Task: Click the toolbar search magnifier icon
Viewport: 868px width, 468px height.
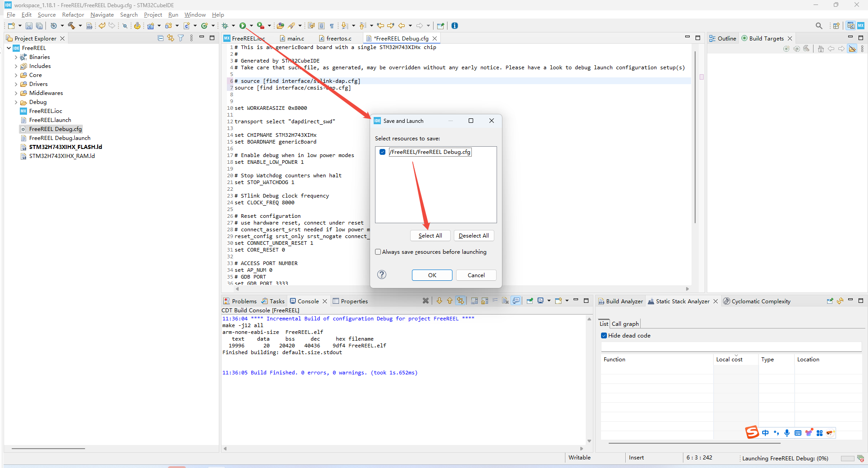Action: (x=818, y=26)
